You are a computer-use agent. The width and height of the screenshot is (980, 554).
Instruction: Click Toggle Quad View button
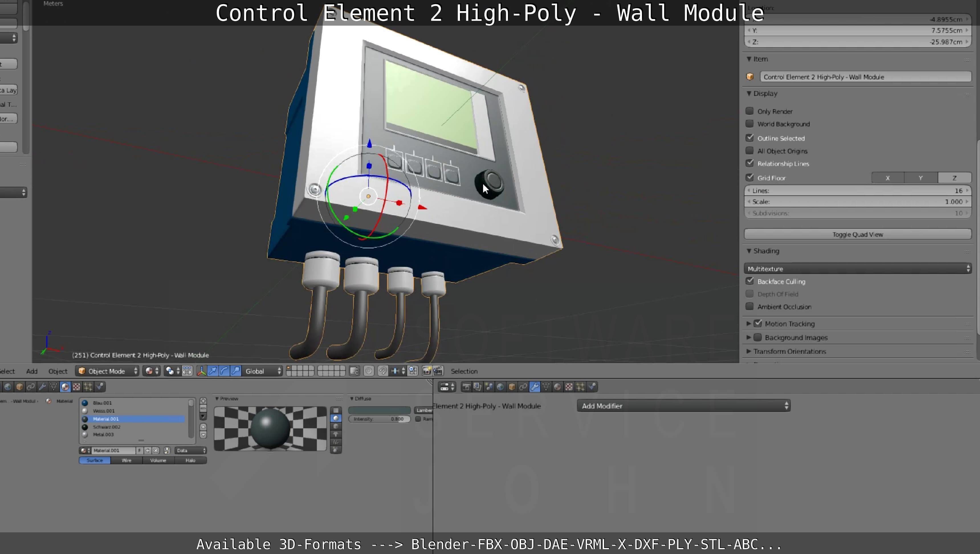click(857, 234)
